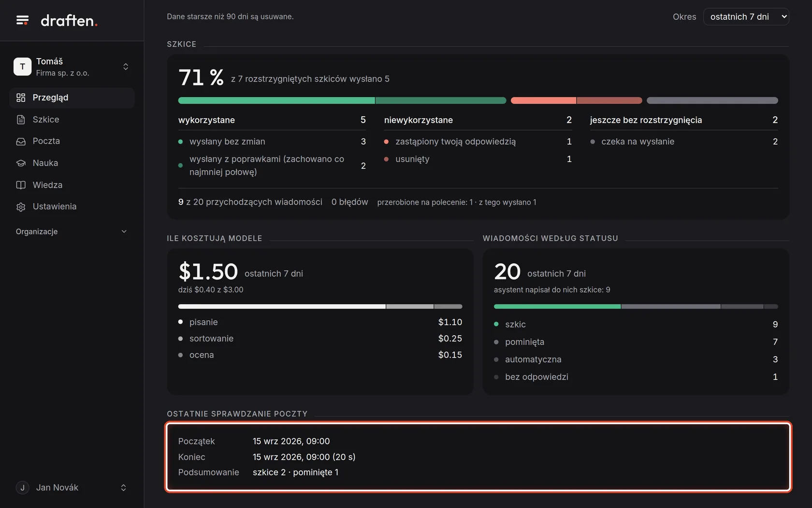Image resolution: width=812 pixels, height=508 pixels.
Task: Open the Okres period dropdown
Action: coord(746,16)
